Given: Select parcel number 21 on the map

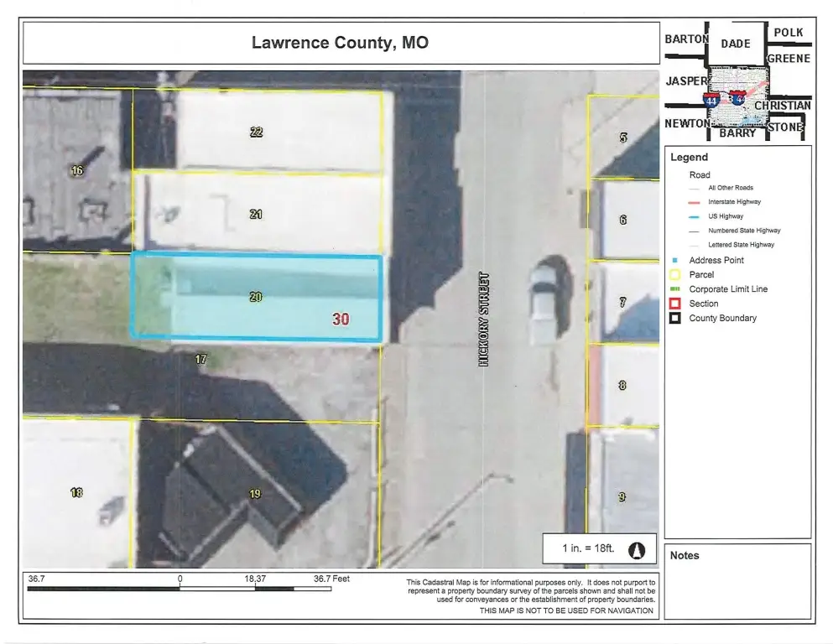Looking at the screenshot, I should pyautogui.click(x=256, y=214).
